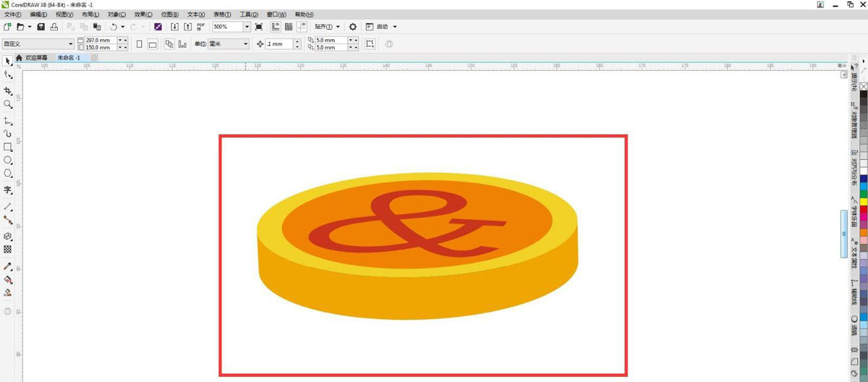This screenshot has width=868, height=382.
Task: Select the Transparency checkerboard tool
Action: [x=8, y=250]
